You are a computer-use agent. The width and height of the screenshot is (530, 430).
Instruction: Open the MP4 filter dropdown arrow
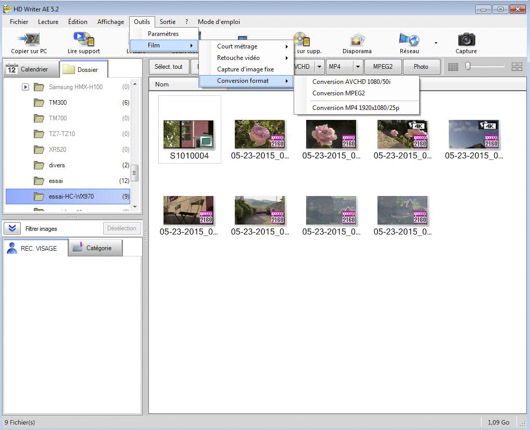[x=358, y=67]
